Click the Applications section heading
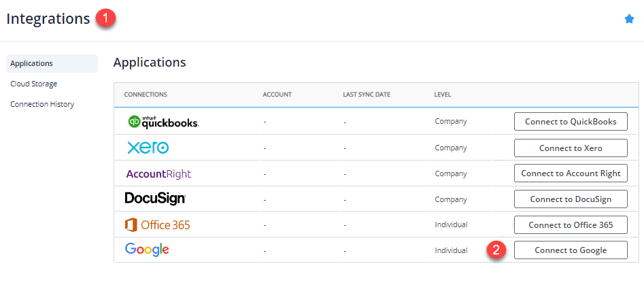This screenshot has width=644, height=283. pos(150,63)
